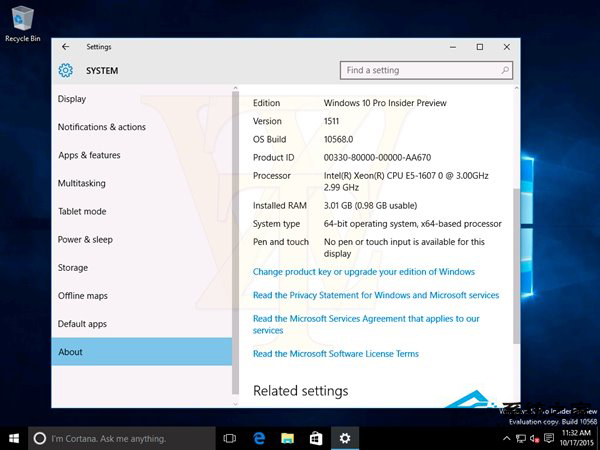Click scroll-up arrow of right pane scrollbar
This screenshot has width=600, height=450.
tap(516, 88)
